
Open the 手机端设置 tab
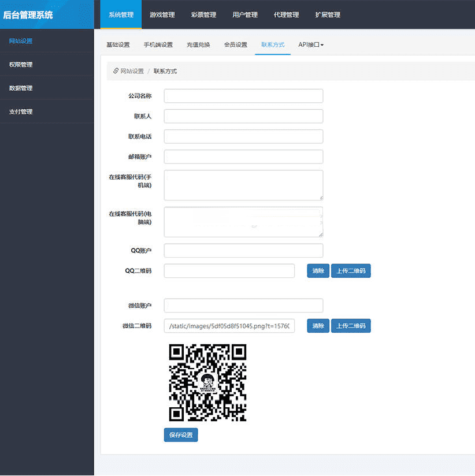tap(158, 45)
